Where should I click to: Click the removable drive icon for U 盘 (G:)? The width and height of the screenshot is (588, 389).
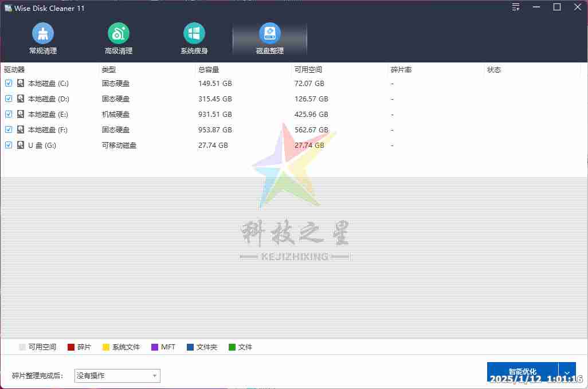tap(20, 145)
